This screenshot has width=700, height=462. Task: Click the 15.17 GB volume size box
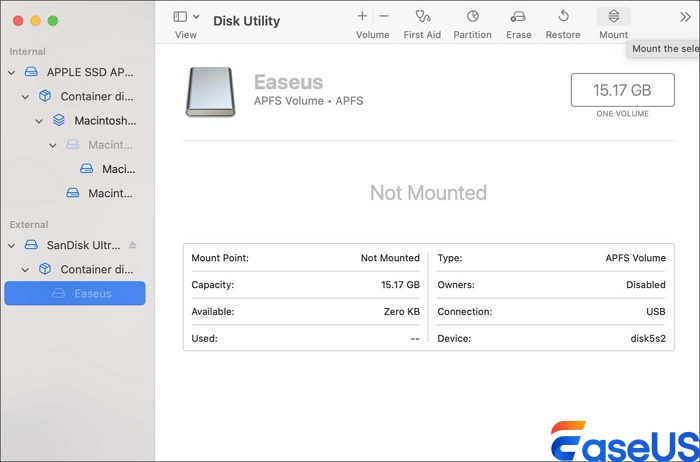click(x=621, y=90)
